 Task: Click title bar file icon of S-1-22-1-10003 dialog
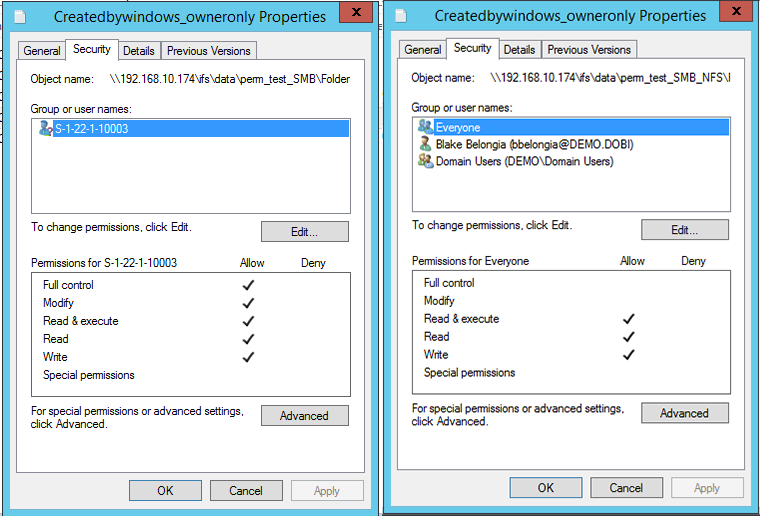pos(32,16)
